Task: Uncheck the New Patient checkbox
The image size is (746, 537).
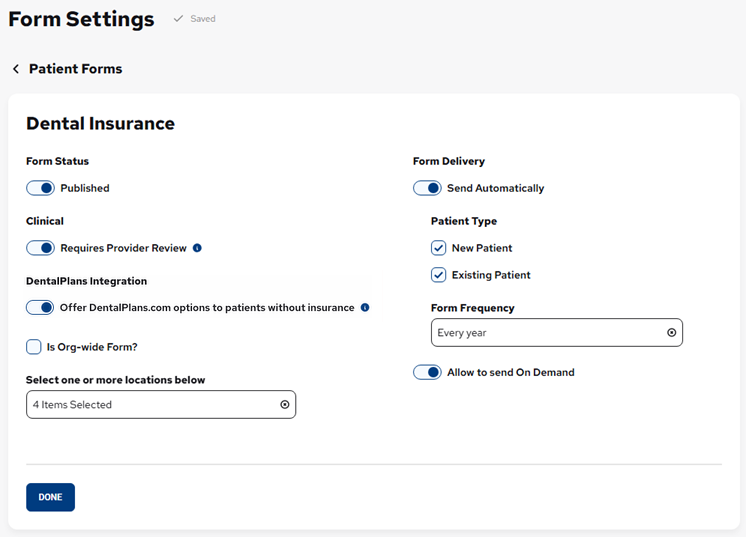Action: [438, 248]
